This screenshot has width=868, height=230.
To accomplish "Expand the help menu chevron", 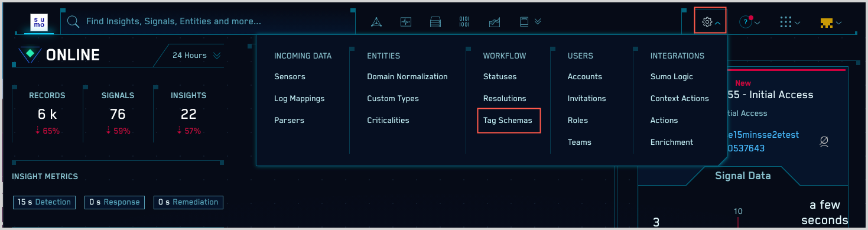I will click(x=757, y=23).
